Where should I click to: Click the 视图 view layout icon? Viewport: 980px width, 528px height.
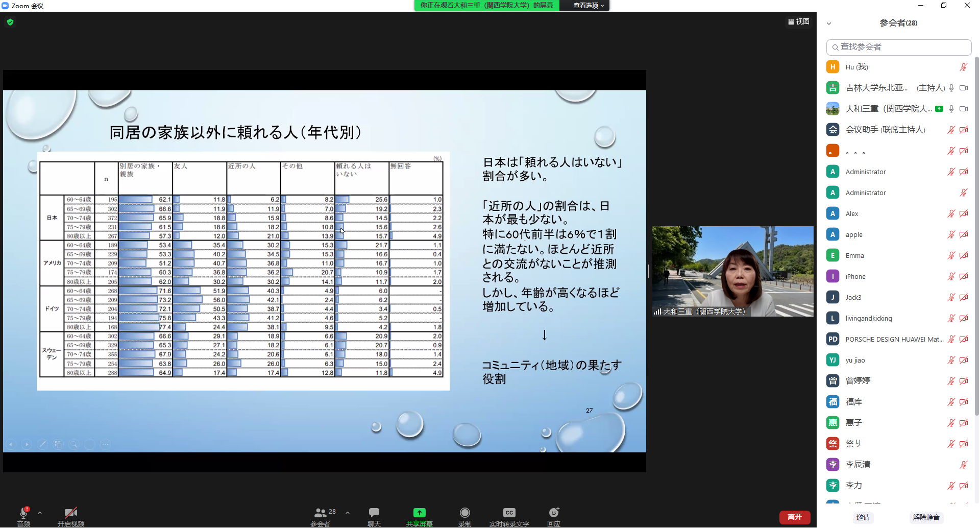coord(799,22)
